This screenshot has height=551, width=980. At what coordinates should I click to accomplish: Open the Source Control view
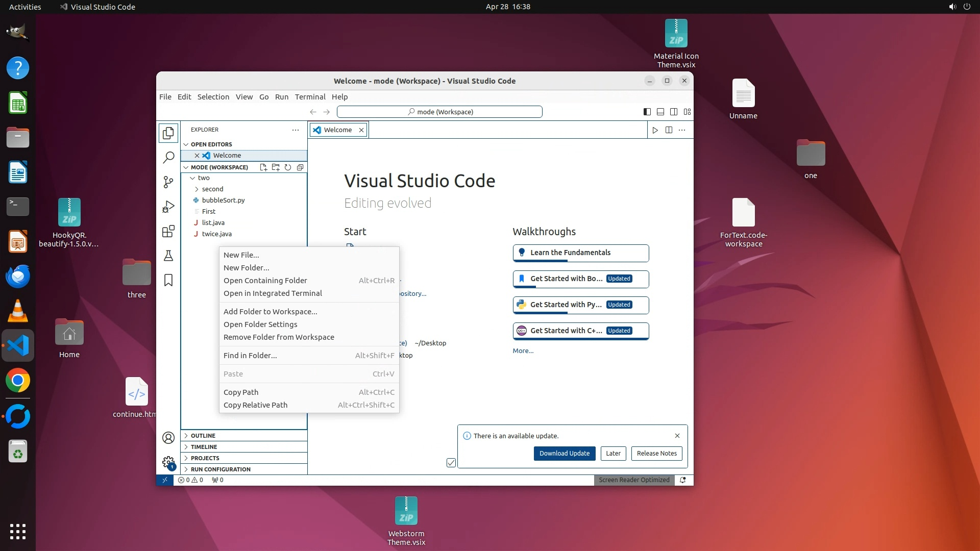coord(168,182)
